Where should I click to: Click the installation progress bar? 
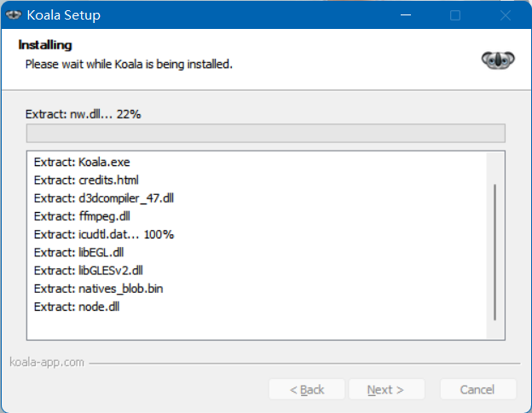point(266,133)
